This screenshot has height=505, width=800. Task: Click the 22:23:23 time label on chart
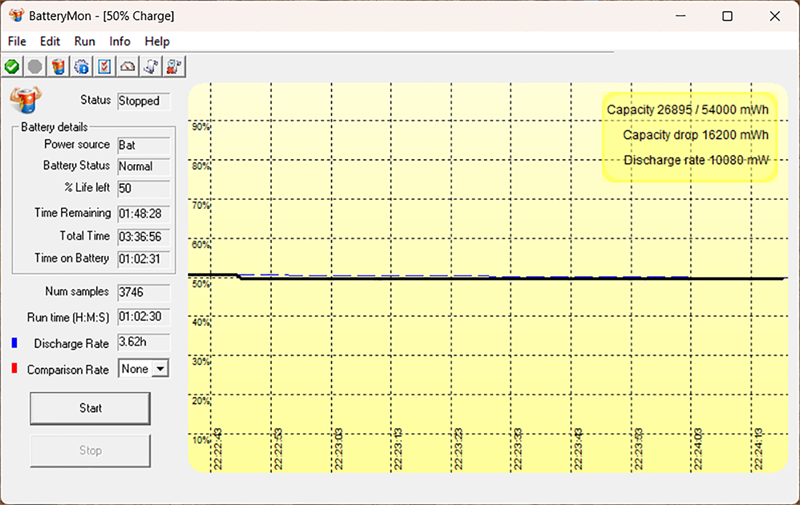(458, 449)
